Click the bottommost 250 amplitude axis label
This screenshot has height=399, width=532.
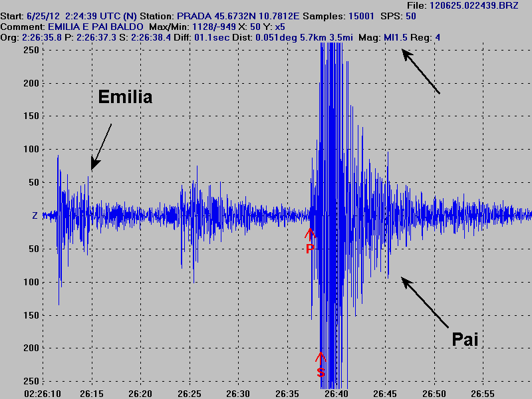click(31, 381)
